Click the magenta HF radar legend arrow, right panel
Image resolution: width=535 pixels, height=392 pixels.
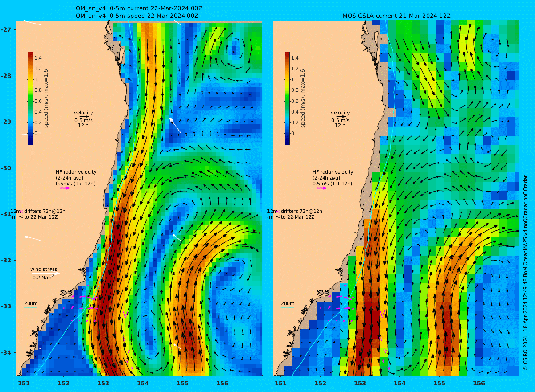tap(322, 188)
